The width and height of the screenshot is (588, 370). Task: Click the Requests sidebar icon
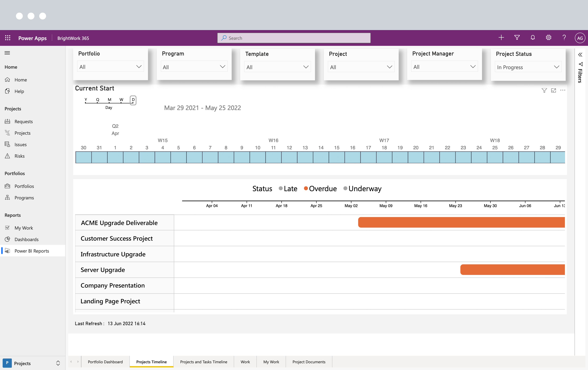click(8, 121)
